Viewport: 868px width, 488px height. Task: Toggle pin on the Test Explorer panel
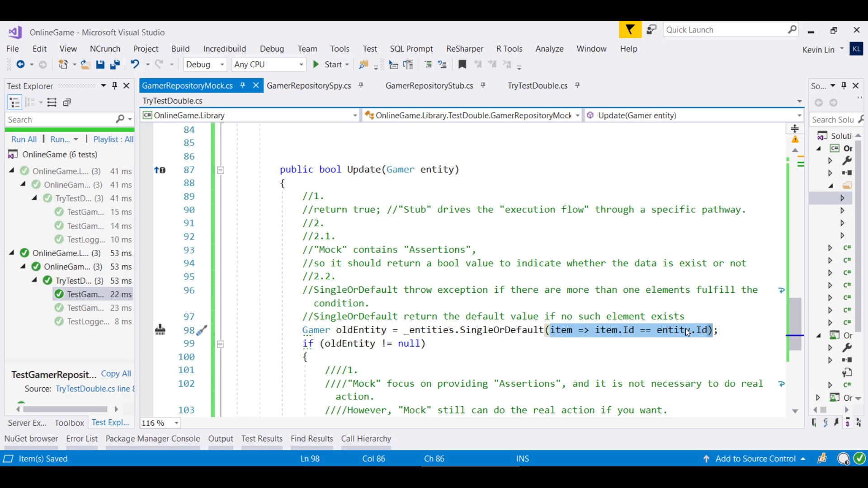(x=115, y=85)
